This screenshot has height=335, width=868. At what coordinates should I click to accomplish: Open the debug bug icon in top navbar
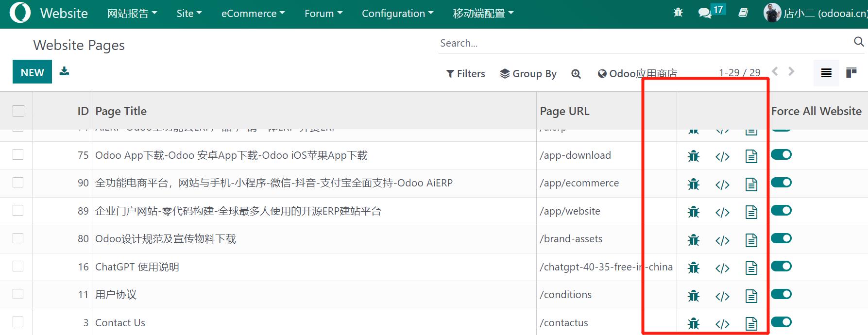[678, 13]
